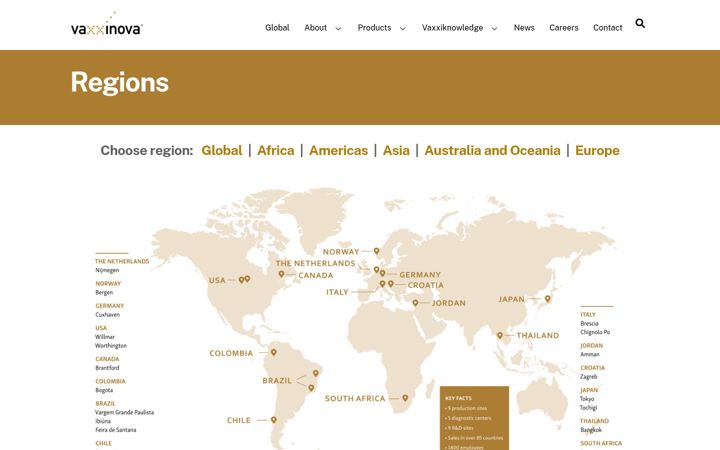The height and width of the screenshot is (450, 720).
Task: Open the News nav item
Action: click(524, 28)
